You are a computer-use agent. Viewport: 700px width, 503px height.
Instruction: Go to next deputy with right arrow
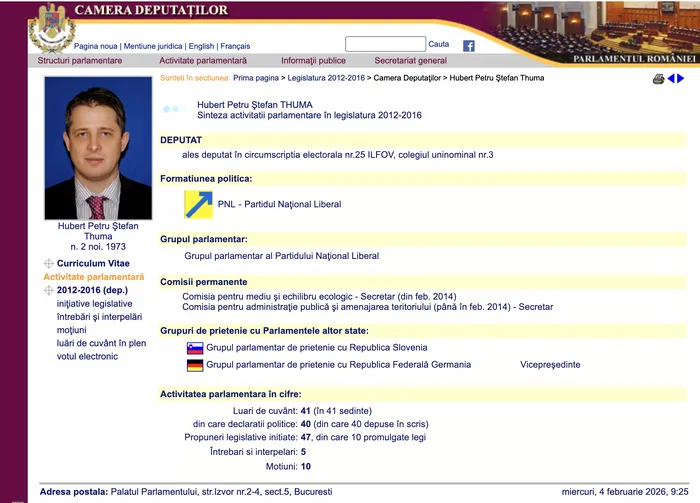click(x=682, y=79)
